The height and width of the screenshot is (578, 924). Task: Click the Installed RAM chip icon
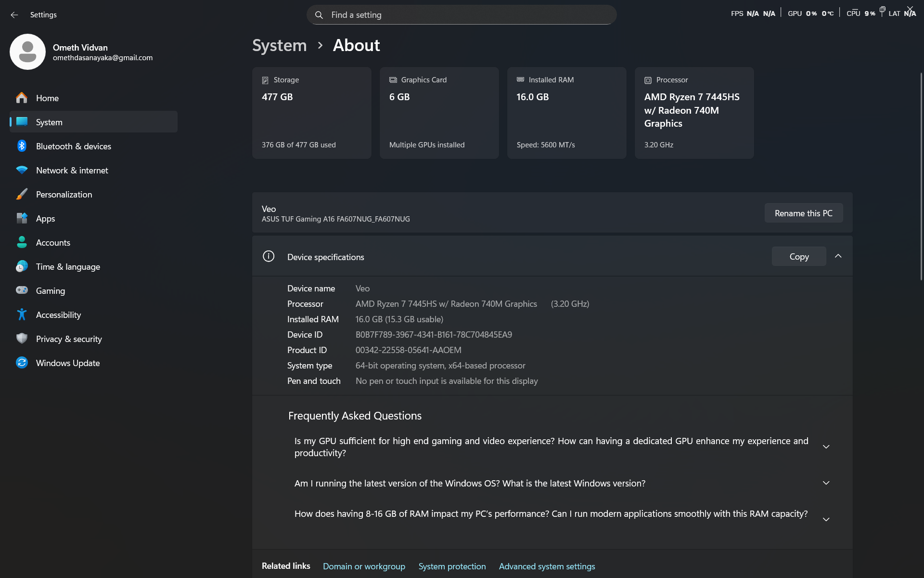pyautogui.click(x=520, y=79)
